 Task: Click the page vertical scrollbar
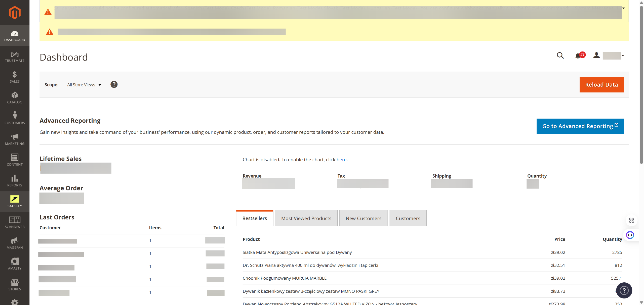pos(641,85)
